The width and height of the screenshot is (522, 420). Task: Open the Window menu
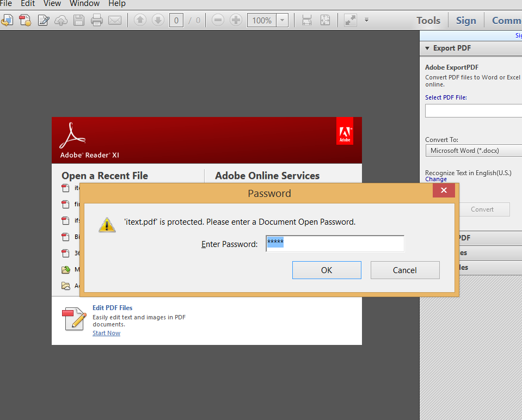click(85, 3)
